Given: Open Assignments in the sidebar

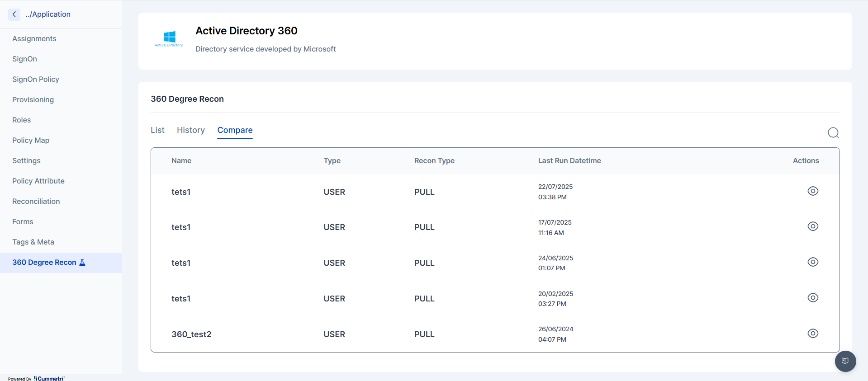Looking at the screenshot, I should (x=34, y=39).
